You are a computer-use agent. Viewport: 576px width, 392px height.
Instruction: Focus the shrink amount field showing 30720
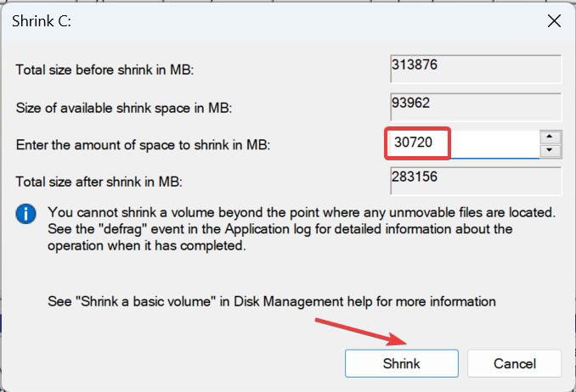tap(463, 144)
